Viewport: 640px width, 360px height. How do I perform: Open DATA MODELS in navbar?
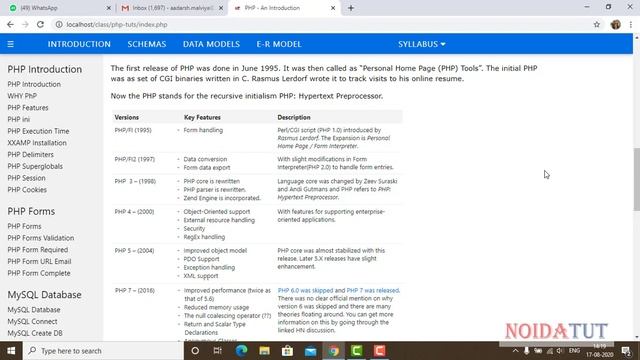(x=211, y=44)
